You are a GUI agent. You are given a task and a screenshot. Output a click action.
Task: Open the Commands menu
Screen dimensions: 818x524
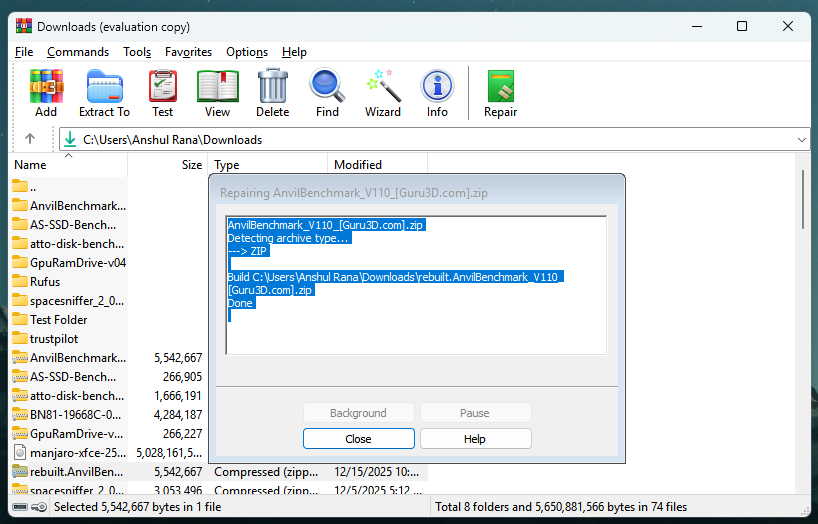click(x=78, y=52)
